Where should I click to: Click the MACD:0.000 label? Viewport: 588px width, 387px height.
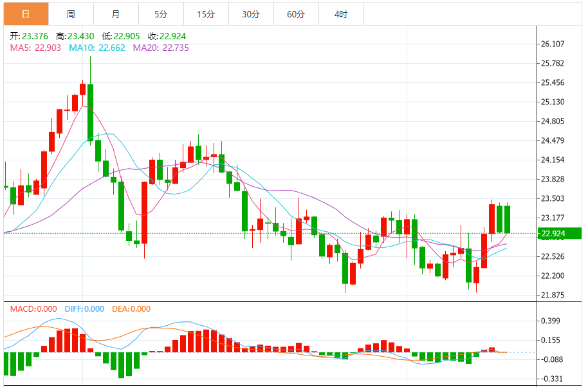pos(33,309)
